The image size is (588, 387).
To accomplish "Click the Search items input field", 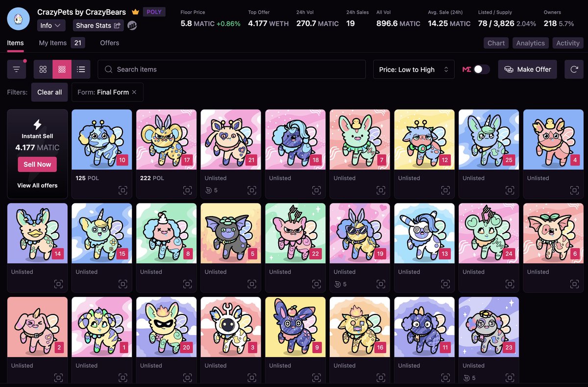I will [230, 69].
